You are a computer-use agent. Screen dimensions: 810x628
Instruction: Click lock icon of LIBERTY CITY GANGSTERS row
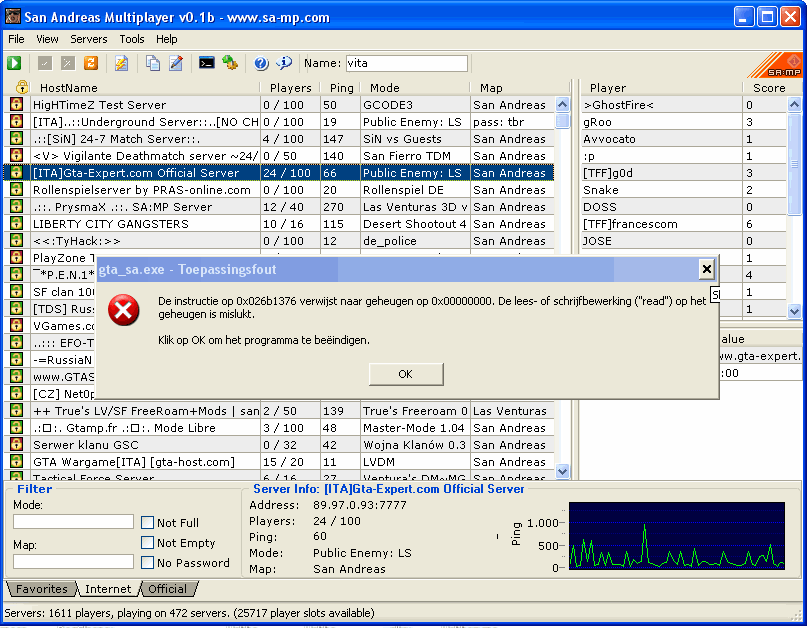pyautogui.click(x=17, y=224)
